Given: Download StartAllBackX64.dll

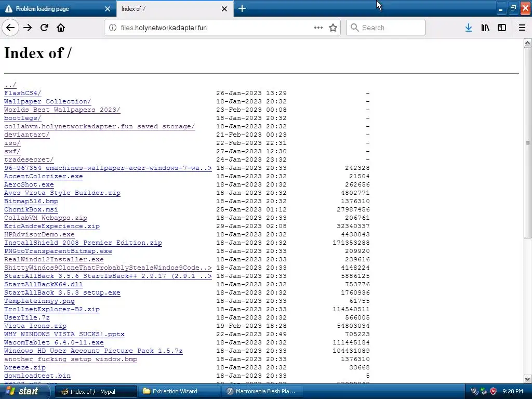Looking at the screenshot, I should (x=44, y=284).
